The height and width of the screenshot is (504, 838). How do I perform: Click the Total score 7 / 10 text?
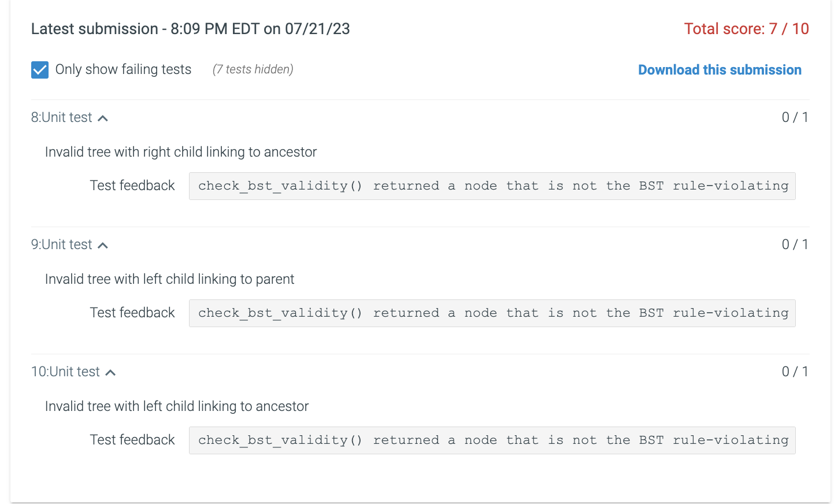[746, 28]
